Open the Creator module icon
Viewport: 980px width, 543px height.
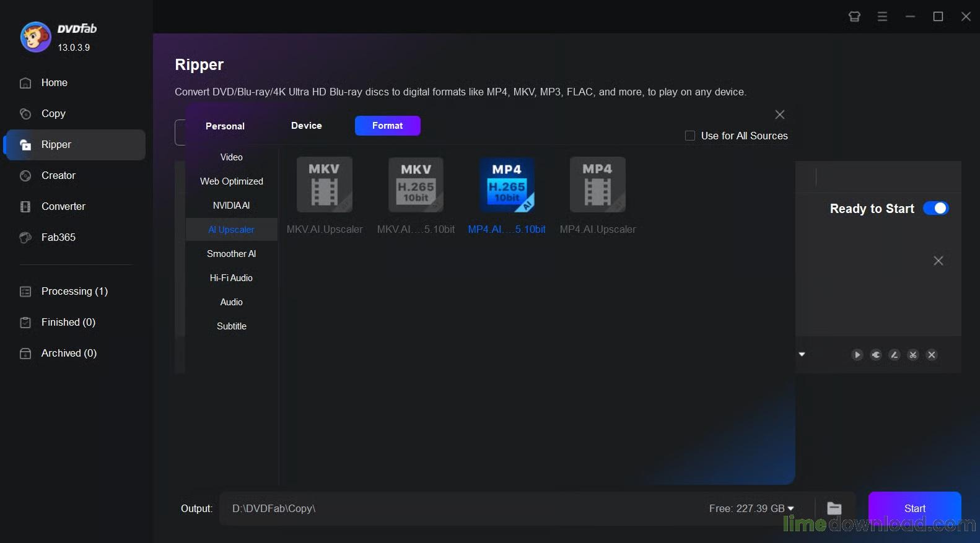(25, 176)
